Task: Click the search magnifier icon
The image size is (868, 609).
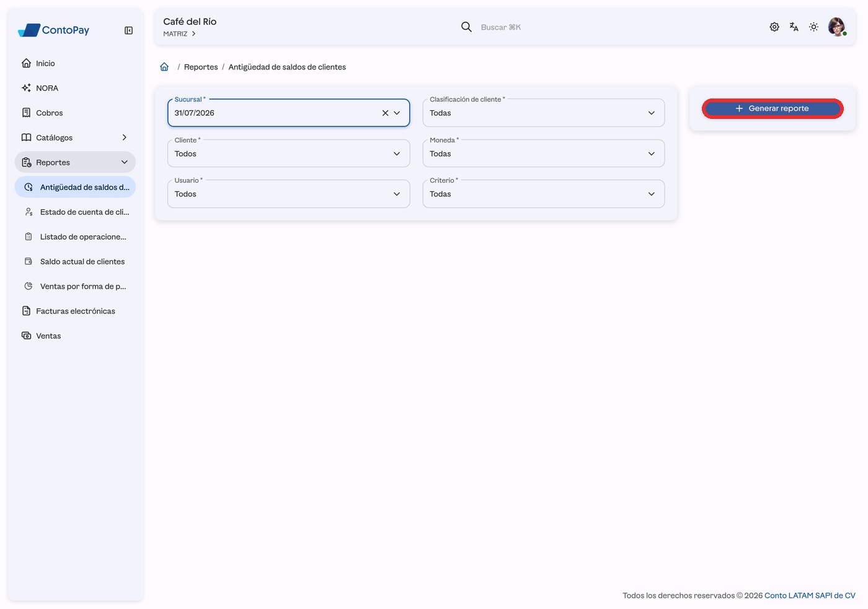Action: click(466, 27)
